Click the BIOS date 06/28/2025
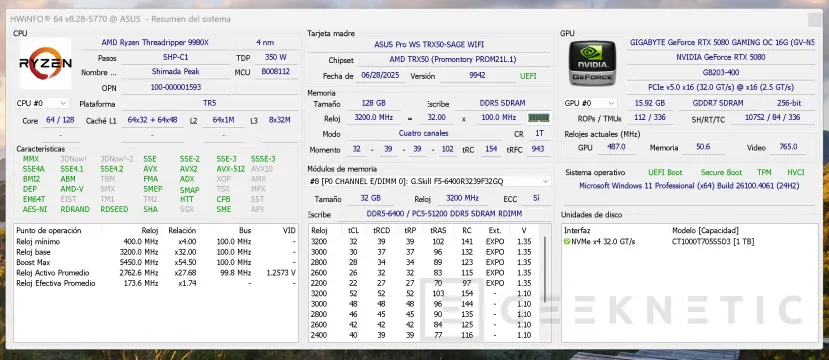This screenshot has height=360, width=829. coord(381,76)
